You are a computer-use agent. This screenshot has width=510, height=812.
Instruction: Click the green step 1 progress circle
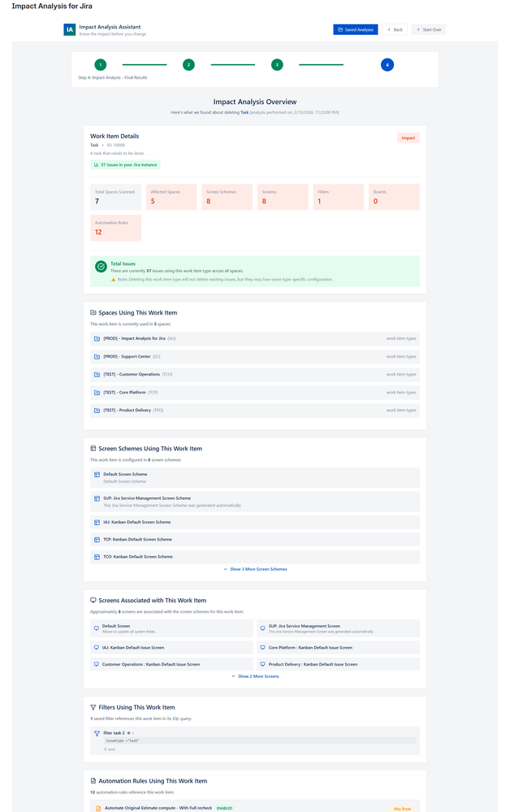tap(101, 63)
